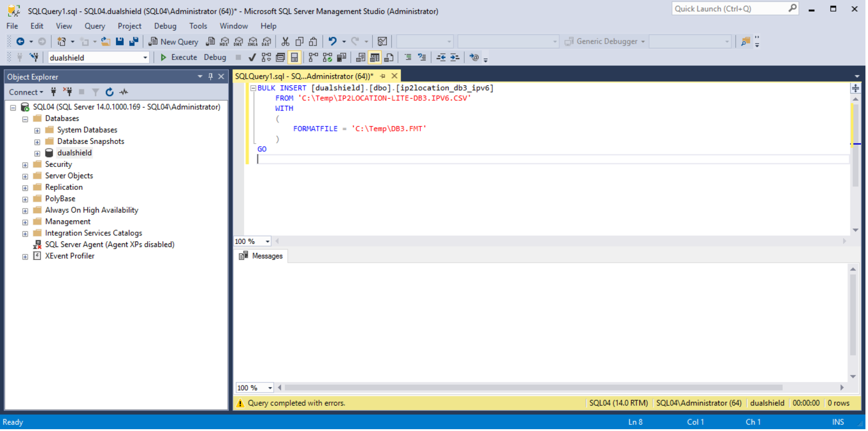868x431 pixels.
Task: Open the dualshield database dropdown
Action: click(x=145, y=57)
